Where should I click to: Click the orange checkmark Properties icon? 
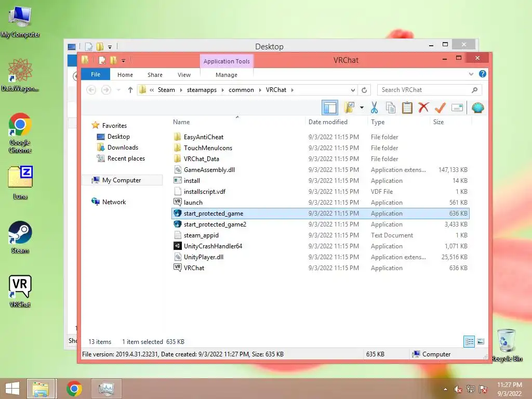click(440, 108)
